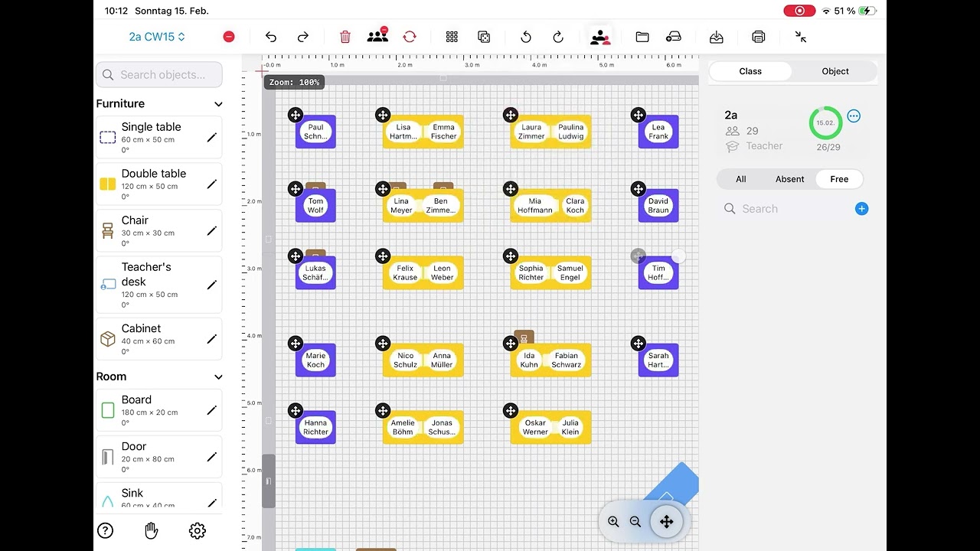Rotate counterclockwise with the left rotate icon
The image size is (980, 551).
coord(526,37)
